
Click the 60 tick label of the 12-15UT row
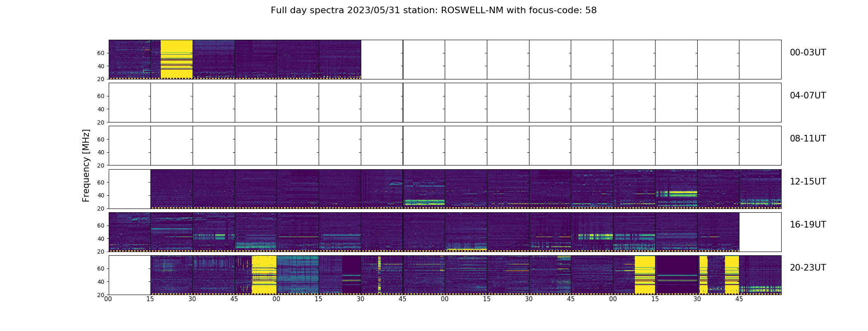tap(100, 182)
